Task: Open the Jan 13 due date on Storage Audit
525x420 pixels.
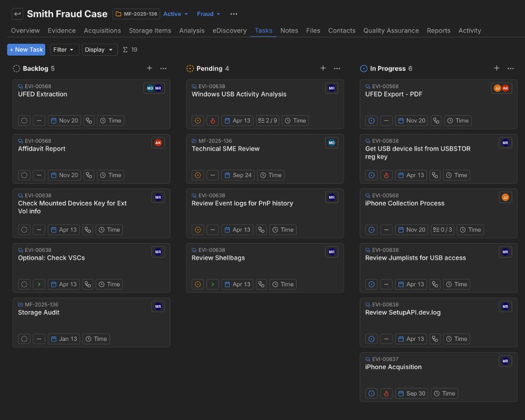Action: pos(64,339)
